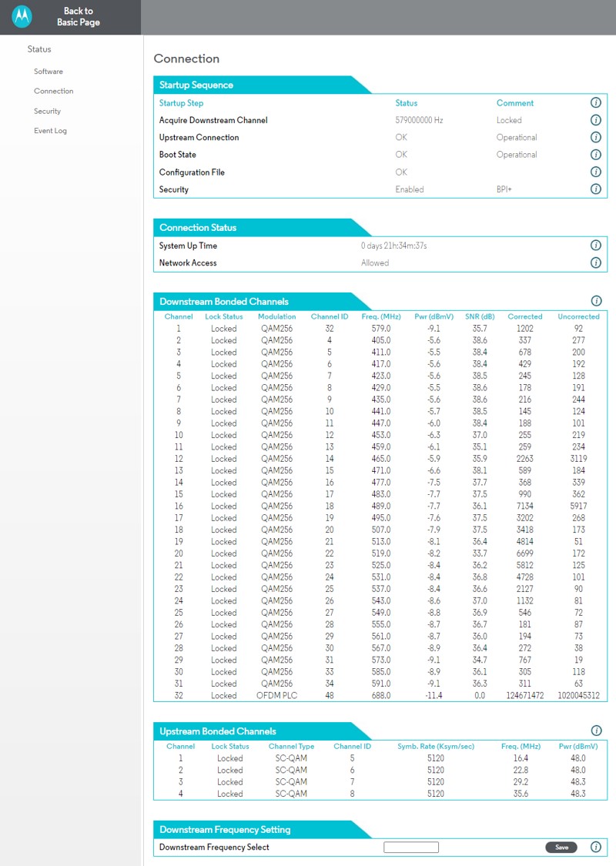616x866 pixels.
Task: Go Back to Basic Page
Action: 79,17
